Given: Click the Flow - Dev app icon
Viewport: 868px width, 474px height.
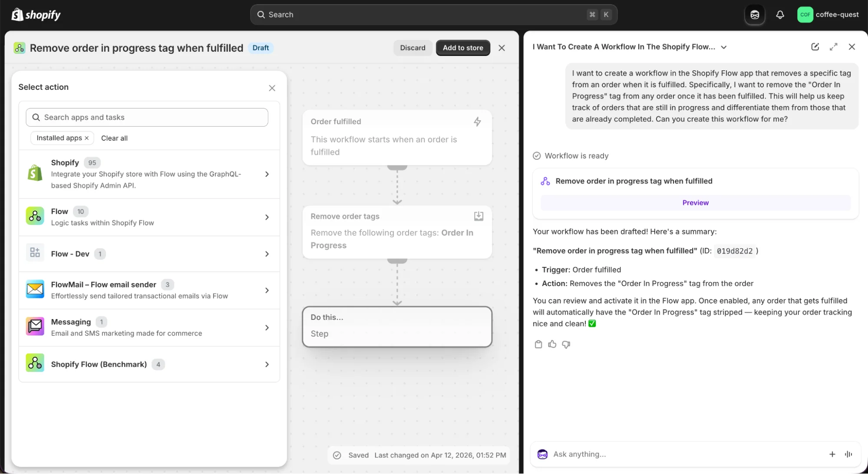Looking at the screenshot, I should pos(35,253).
